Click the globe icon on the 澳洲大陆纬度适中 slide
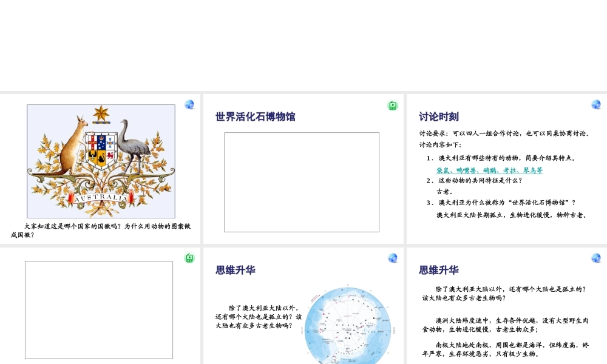This screenshot has width=607, height=364. [596, 258]
